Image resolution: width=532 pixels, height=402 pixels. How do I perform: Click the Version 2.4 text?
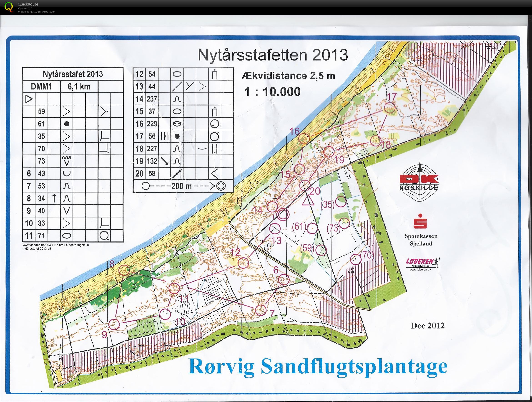click(x=25, y=8)
